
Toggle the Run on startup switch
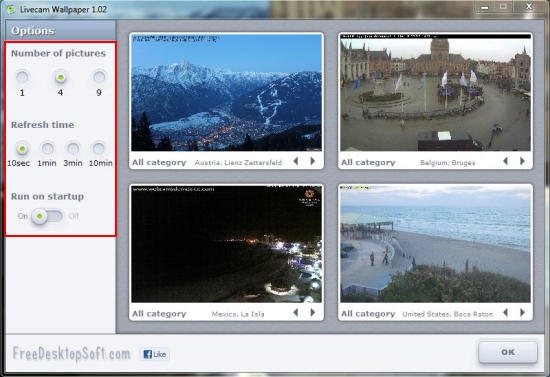47,216
